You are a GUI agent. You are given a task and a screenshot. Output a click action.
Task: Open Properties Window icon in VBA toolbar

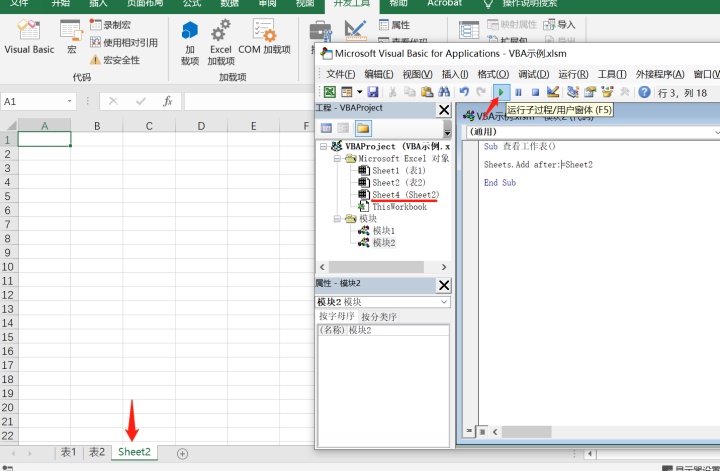pos(590,92)
